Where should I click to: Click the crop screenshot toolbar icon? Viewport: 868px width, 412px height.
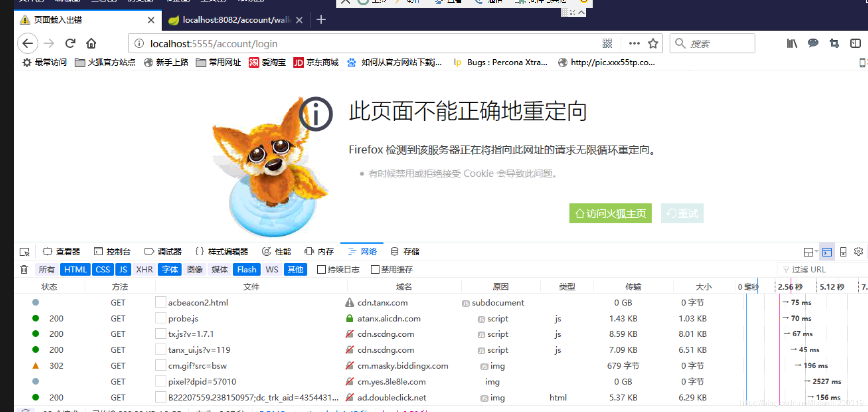click(x=834, y=44)
